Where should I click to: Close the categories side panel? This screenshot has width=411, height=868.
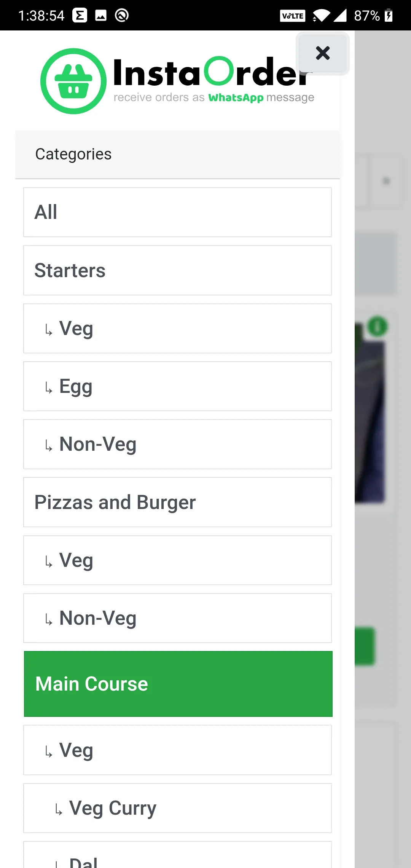[x=323, y=53]
